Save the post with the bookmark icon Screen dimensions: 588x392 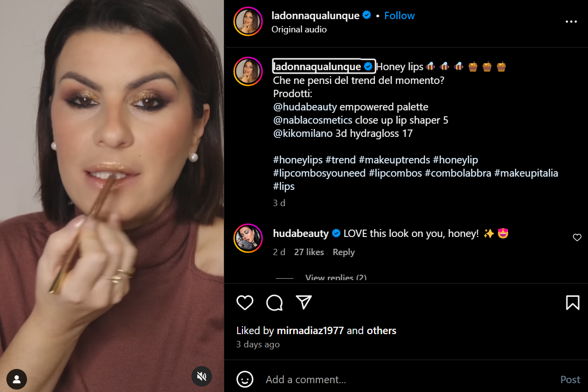[x=573, y=303]
